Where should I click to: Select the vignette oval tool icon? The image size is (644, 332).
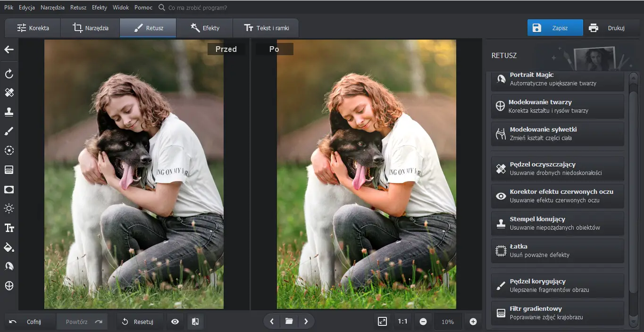[9, 189]
